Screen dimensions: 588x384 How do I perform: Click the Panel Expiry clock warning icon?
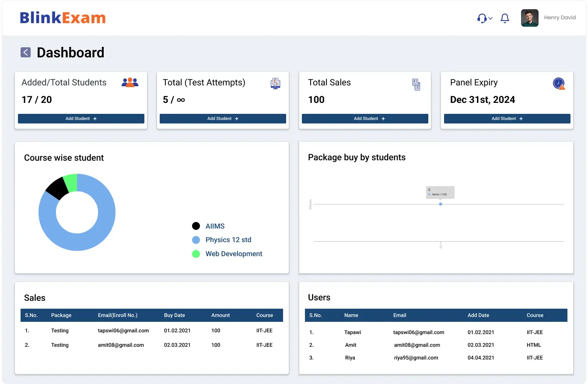point(559,84)
